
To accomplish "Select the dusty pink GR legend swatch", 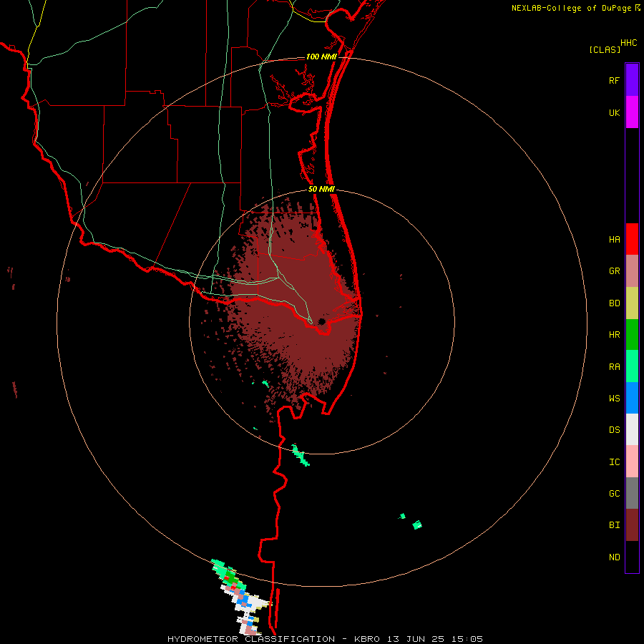I will point(632,271).
